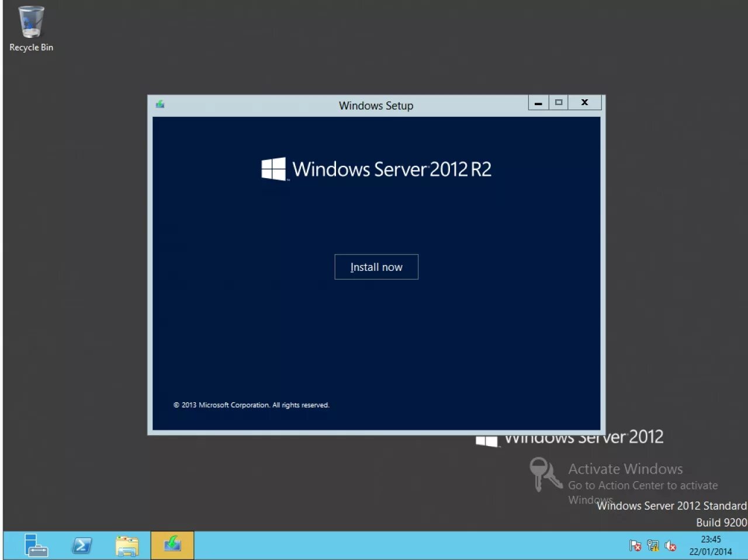Click the Microsoft Corporation copyright text
The height and width of the screenshot is (560, 748).
point(251,405)
